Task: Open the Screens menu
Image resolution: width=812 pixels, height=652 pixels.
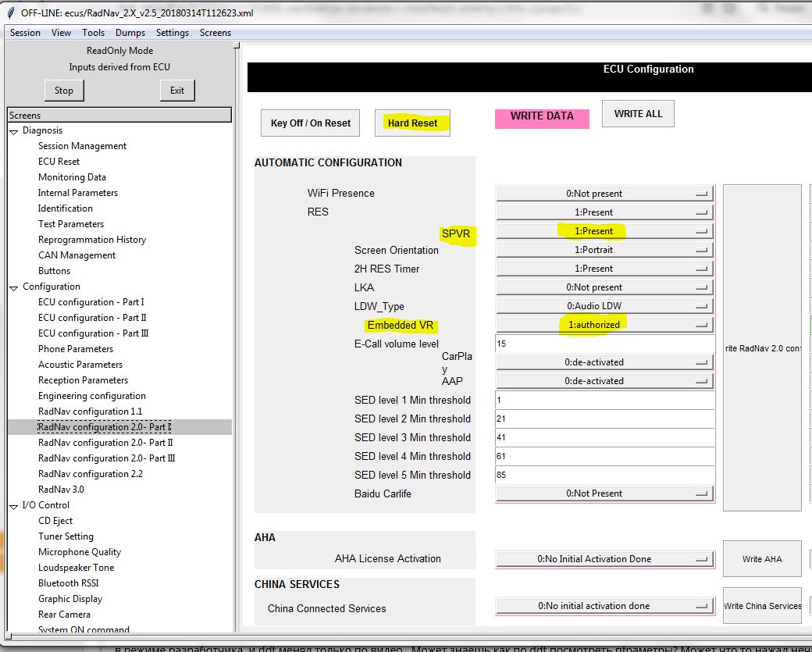Action: [x=215, y=33]
